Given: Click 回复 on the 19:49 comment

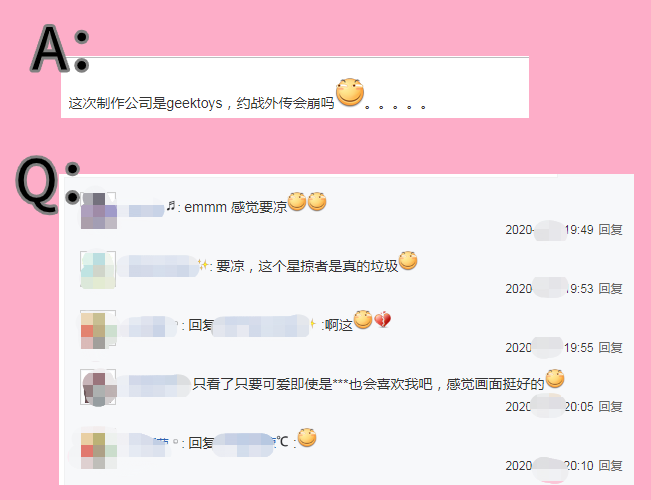Looking at the screenshot, I should point(610,230).
